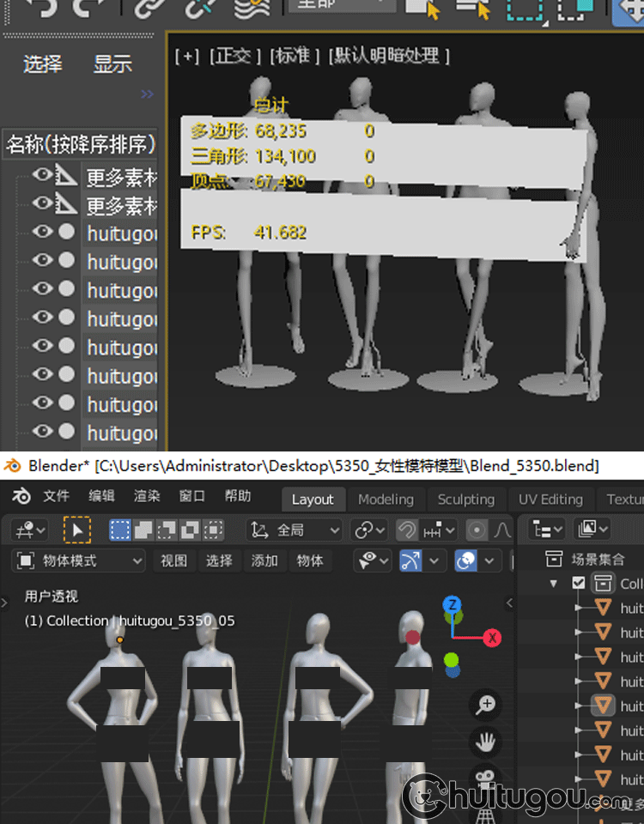Click the red X axis gizmo handle
The image size is (644, 824).
492,638
